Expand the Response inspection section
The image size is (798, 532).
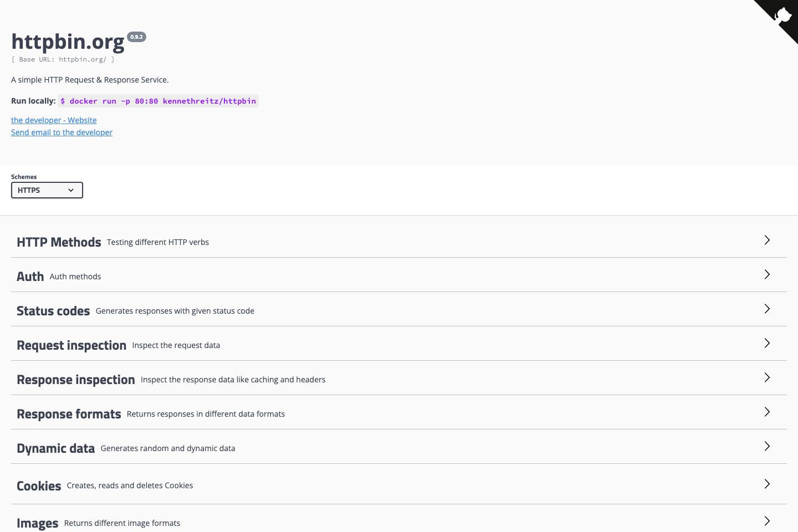point(767,377)
